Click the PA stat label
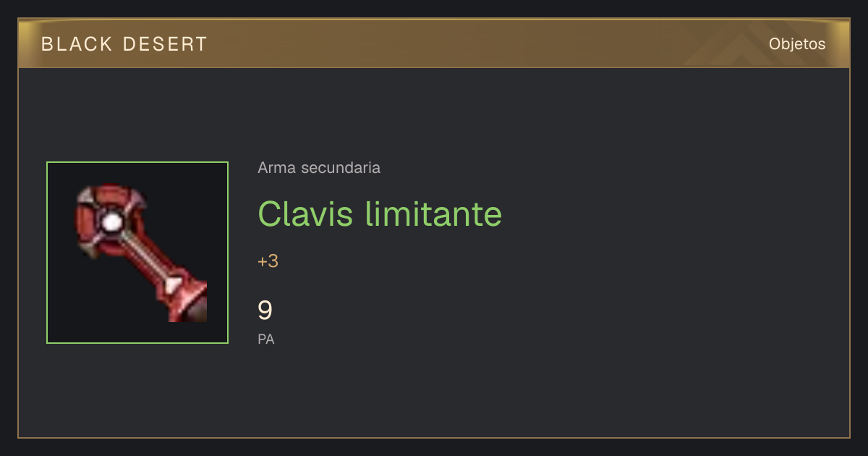Viewport: 868px width, 456px height. (266, 339)
